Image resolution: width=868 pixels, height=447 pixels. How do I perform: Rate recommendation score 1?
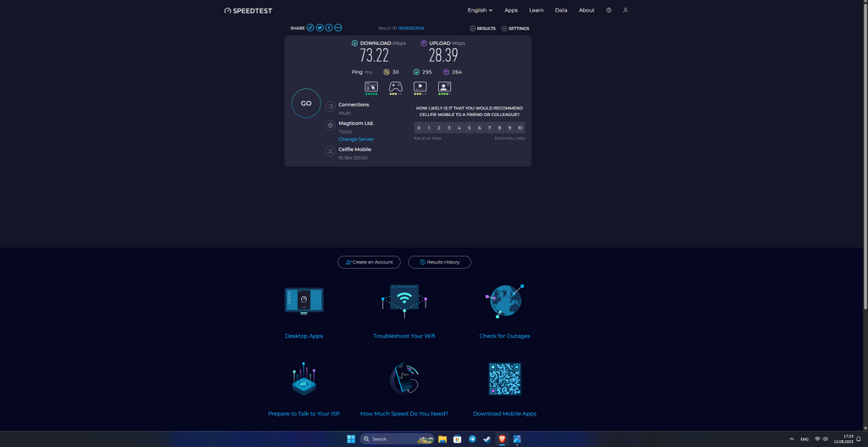429,128
